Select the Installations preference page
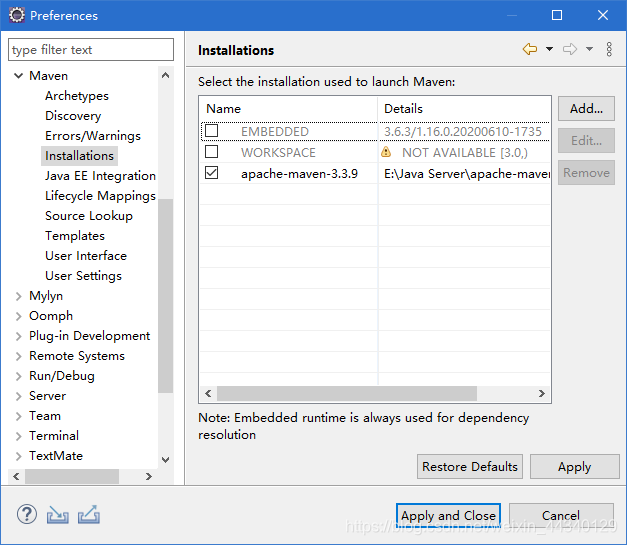 (x=79, y=156)
